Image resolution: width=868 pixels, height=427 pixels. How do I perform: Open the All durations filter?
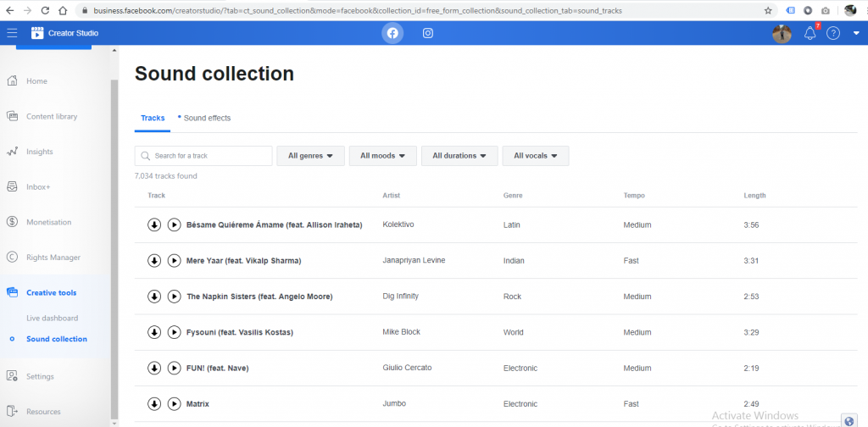[x=459, y=156]
